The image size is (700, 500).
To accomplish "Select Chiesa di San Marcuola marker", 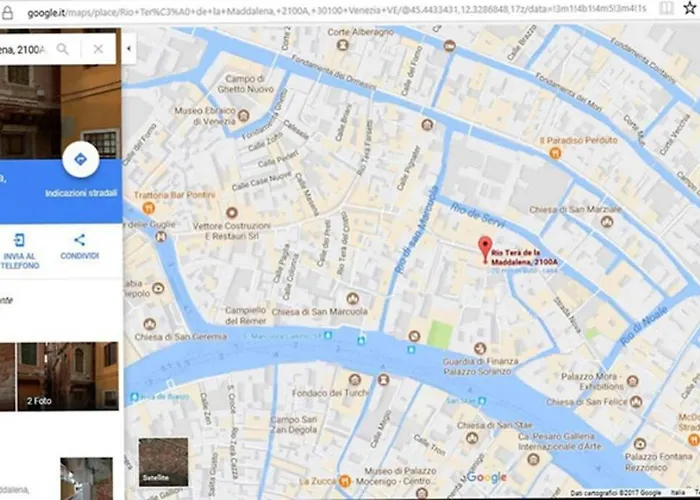I will (352, 299).
